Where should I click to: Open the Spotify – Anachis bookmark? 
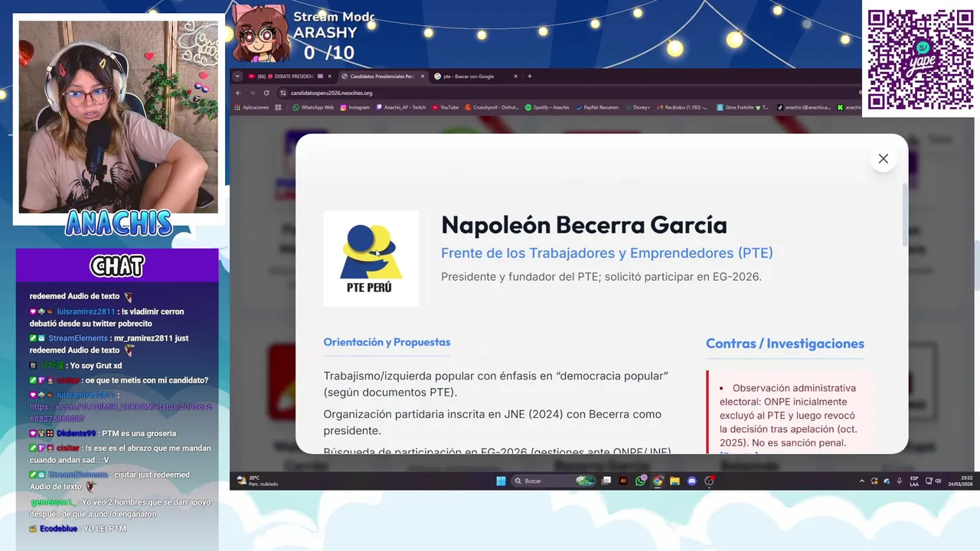[x=547, y=107]
